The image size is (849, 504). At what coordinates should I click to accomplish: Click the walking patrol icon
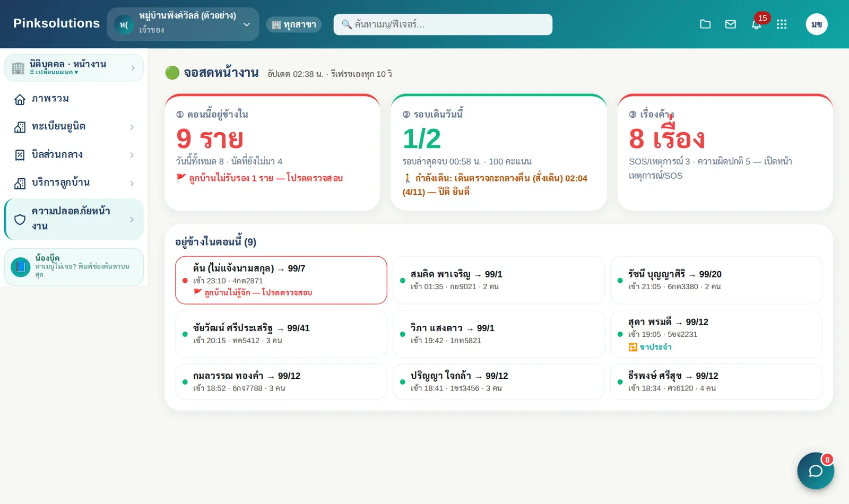[408, 178]
